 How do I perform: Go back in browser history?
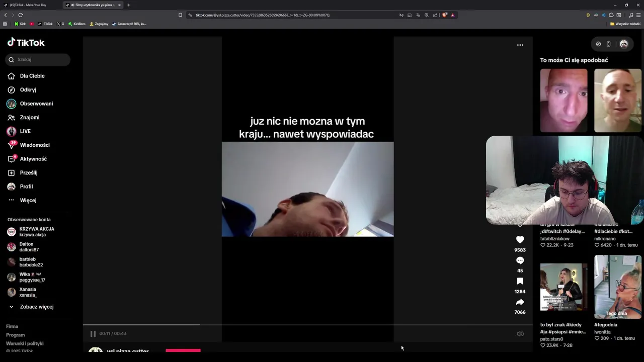coord(6,15)
